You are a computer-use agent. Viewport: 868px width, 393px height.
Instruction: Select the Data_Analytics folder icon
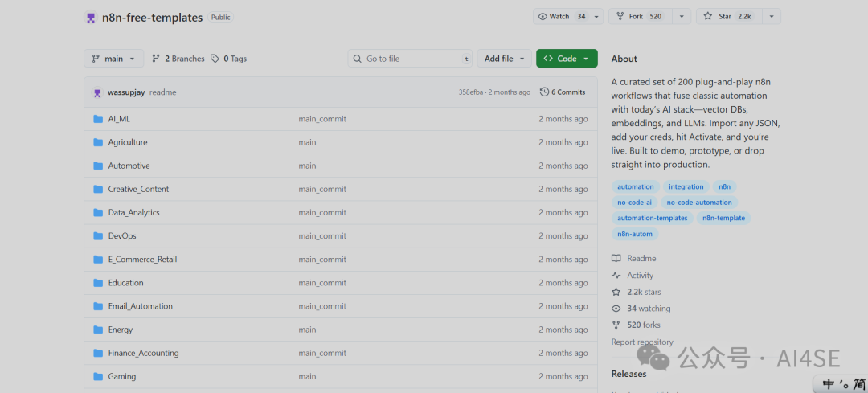coord(99,212)
